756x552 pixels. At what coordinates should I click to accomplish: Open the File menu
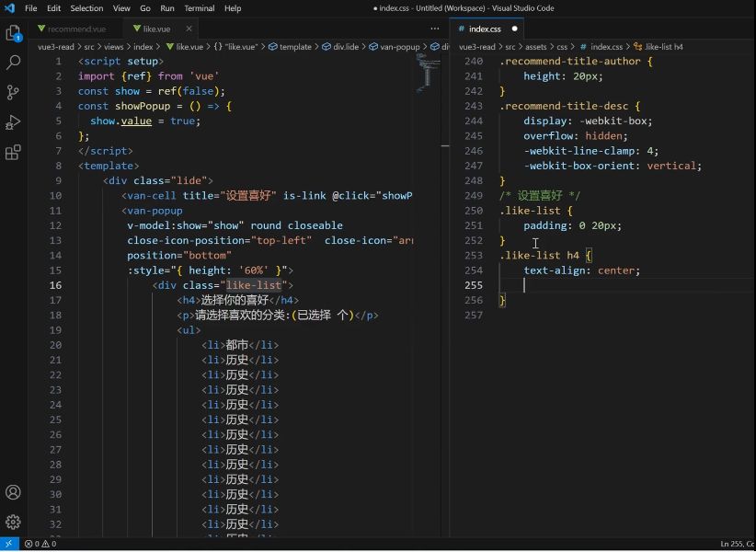pyautogui.click(x=31, y=8)
